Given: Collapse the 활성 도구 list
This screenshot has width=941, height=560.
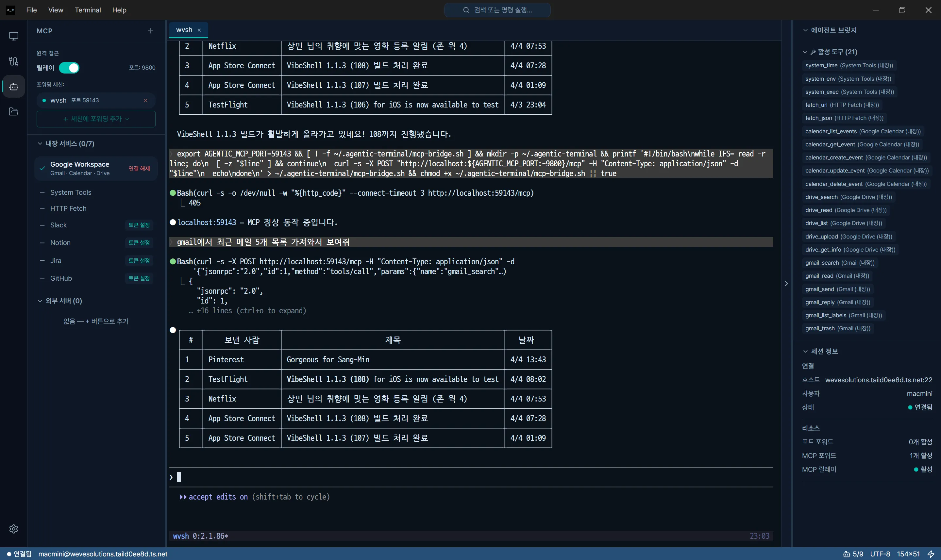Looking at the screenshot, I should (x=805, y=52).
